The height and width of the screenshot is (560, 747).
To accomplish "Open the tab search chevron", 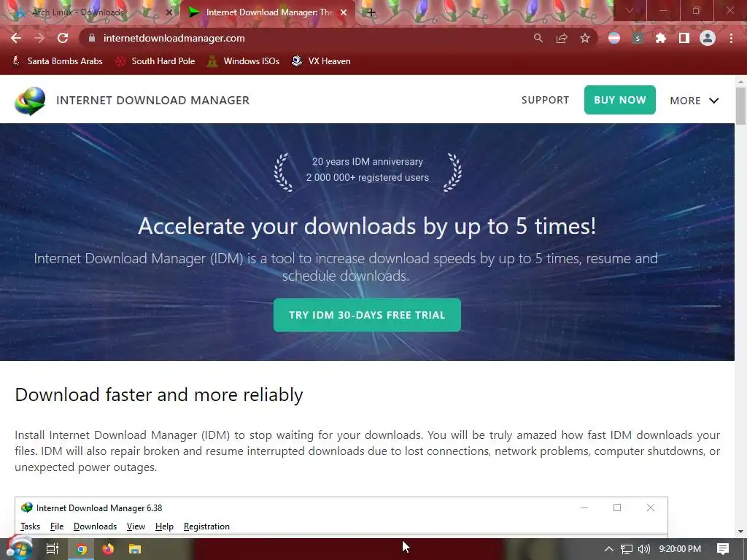I will point(630,10).
